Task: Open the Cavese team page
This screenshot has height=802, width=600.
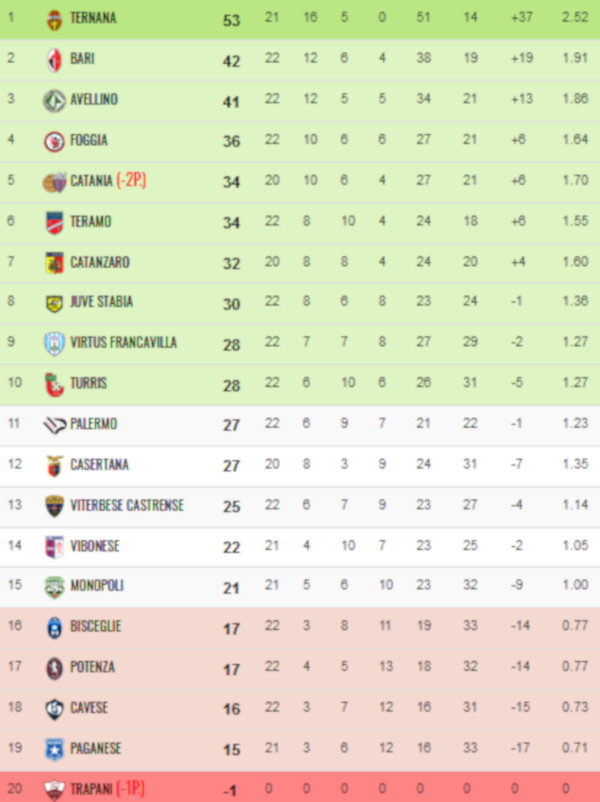Action: click(89, 708)
